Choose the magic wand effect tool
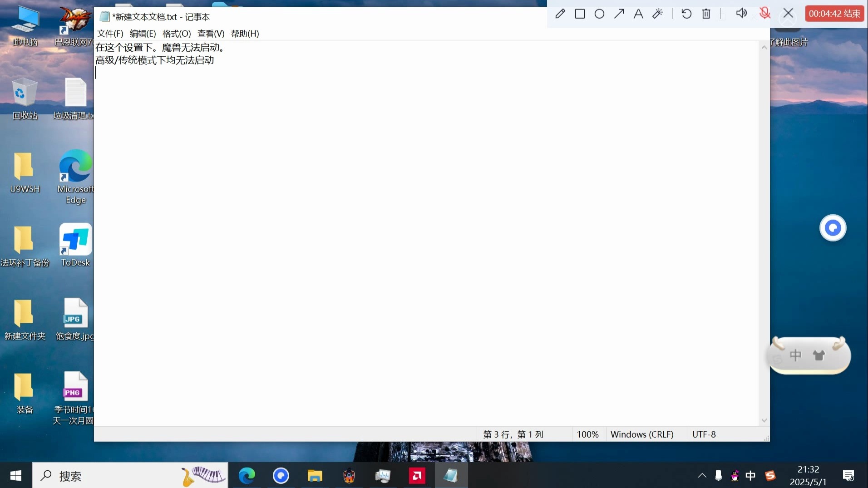 (658, 14)
